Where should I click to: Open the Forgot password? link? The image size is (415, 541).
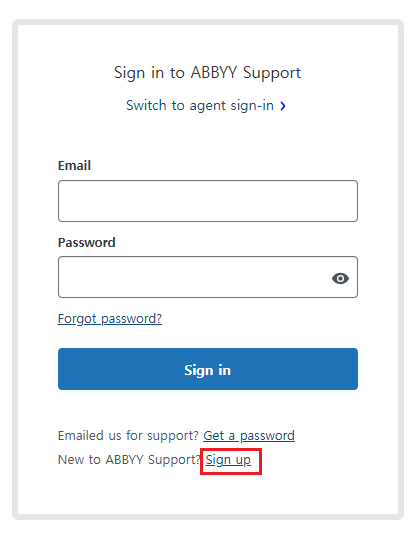(110, 319)
